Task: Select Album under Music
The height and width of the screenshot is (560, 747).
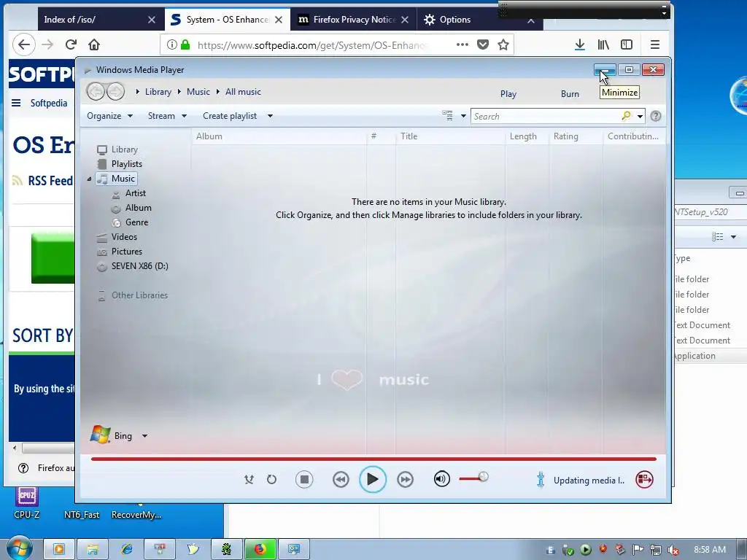Action: [x=138, y=208]
